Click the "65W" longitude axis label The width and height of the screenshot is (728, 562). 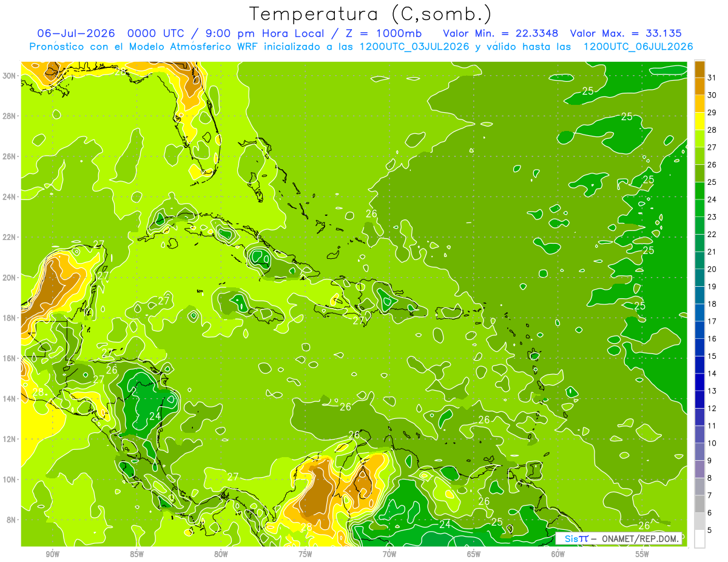click(x=474, y=554)
